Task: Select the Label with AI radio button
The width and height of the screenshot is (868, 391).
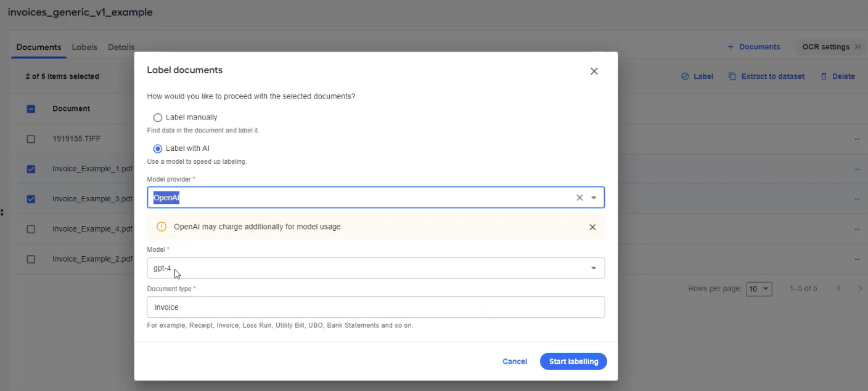Action: [x=158, y=148]
